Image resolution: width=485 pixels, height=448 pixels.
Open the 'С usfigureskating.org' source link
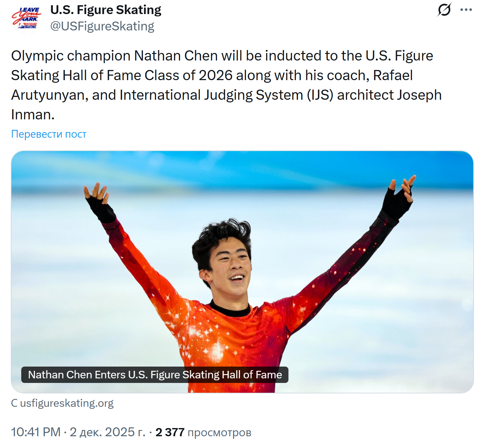(x=62, y=403)
